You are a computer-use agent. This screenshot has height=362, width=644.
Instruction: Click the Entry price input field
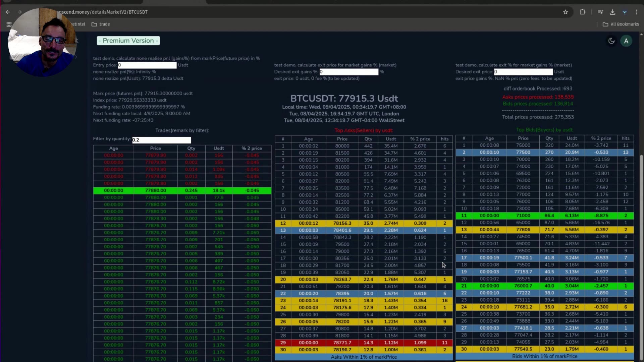[147, 65]
